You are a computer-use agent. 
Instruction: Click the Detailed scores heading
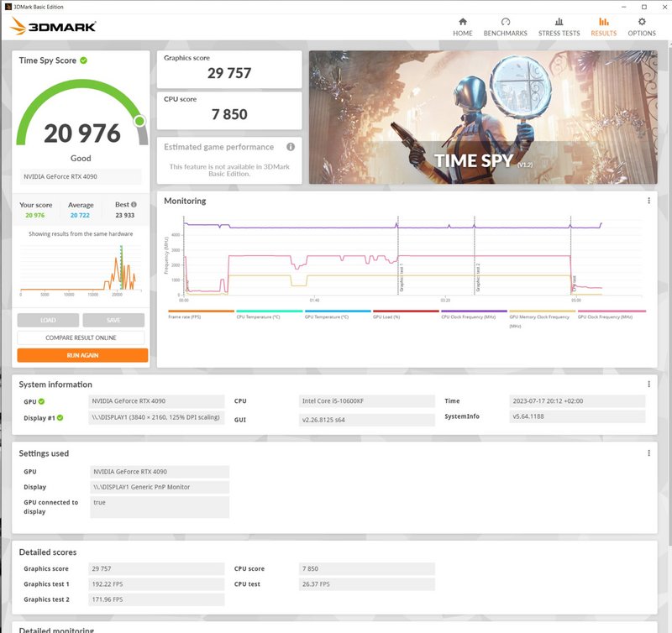coord(48,552)
